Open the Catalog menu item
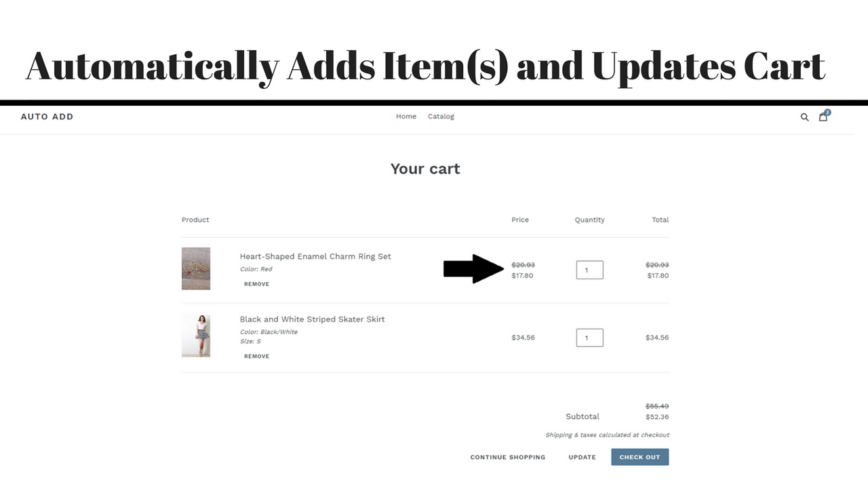 point(441,117)
